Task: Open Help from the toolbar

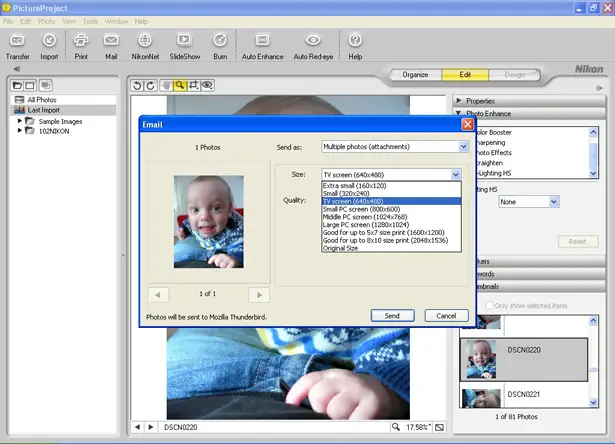Action: [355, 46]
